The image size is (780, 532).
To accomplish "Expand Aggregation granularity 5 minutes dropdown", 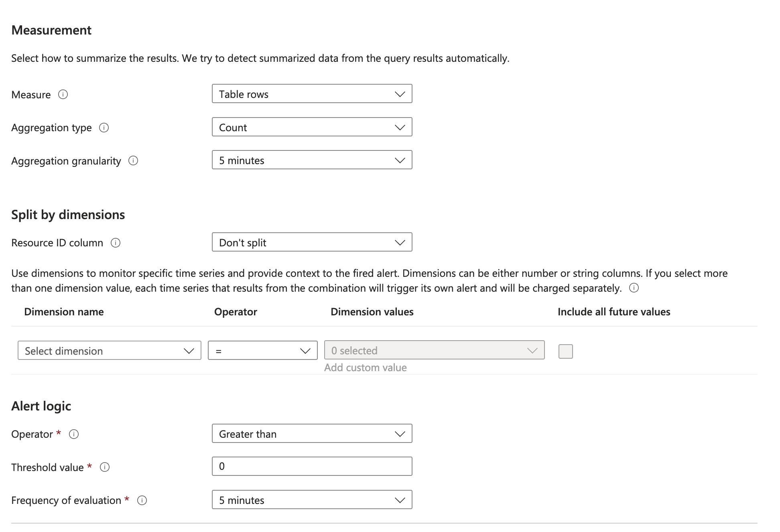I will pyautogui.click(x=312, y=160).
